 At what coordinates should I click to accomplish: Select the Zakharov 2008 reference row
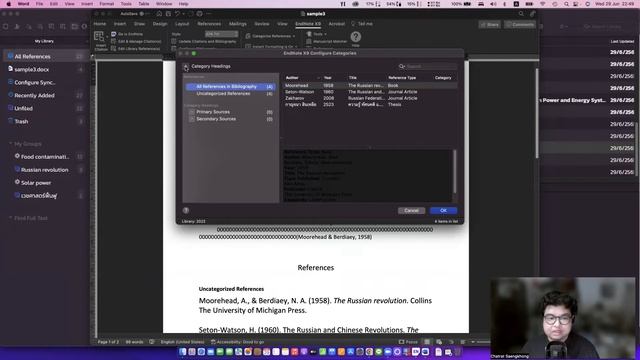pos(370,98)
